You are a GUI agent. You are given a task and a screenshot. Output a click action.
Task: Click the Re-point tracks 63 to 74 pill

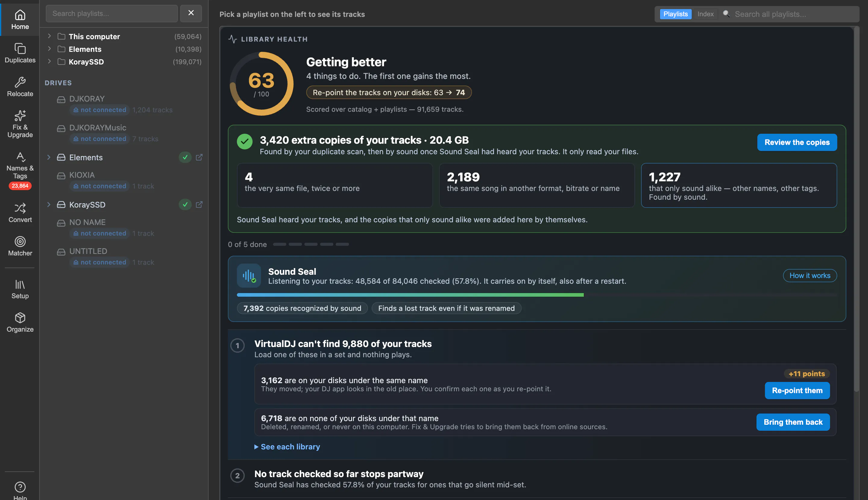[389, 92]
